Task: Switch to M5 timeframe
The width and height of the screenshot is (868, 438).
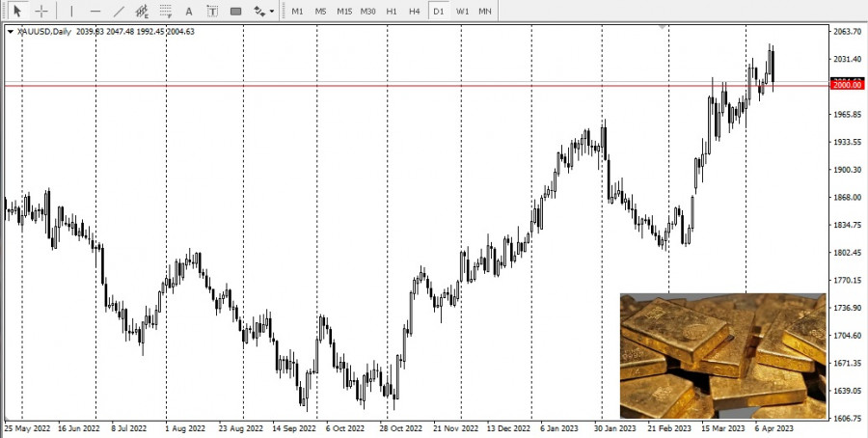Action: click(320, 11)
